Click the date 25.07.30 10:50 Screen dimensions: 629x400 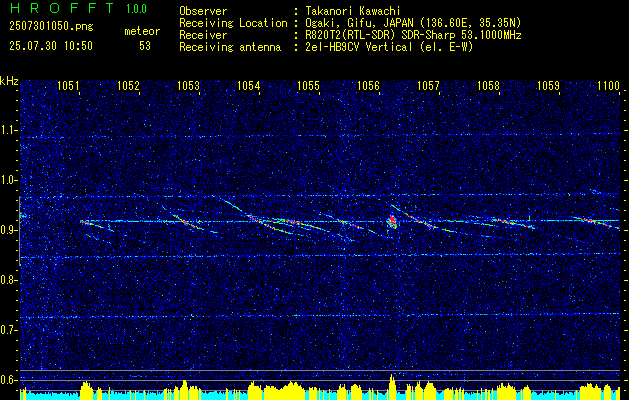[51, 46]
